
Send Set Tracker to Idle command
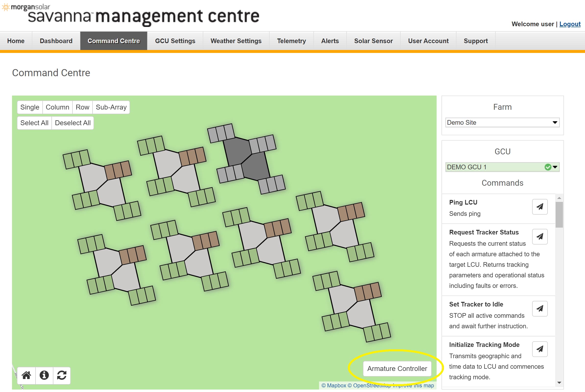point(539,308)
